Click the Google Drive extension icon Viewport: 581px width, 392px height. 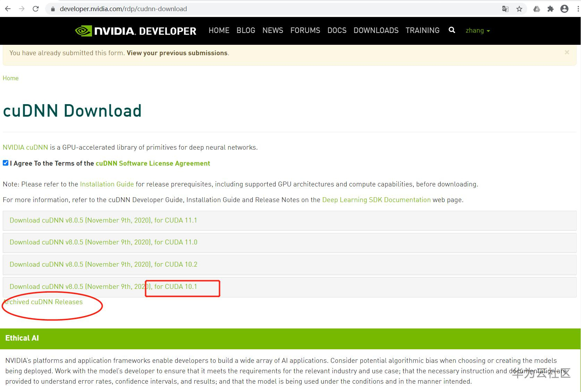click(537, 9)
